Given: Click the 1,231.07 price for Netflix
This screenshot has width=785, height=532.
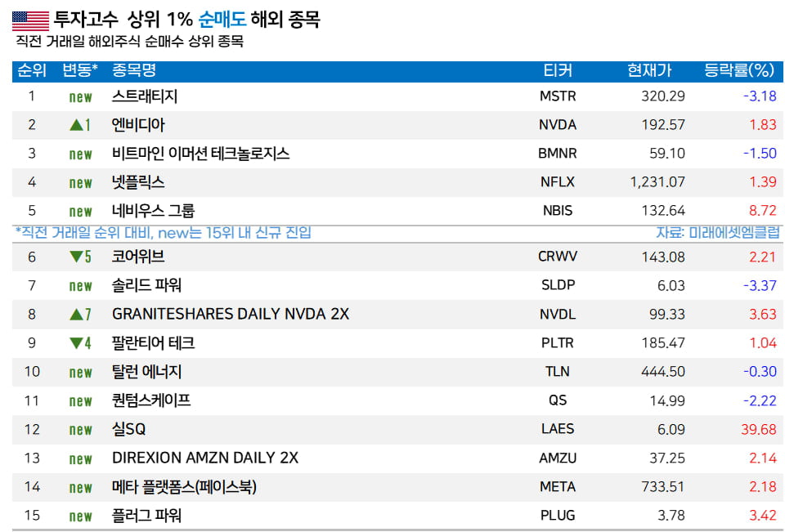Looking at the screenshot, I should click(x=657, y=182).
